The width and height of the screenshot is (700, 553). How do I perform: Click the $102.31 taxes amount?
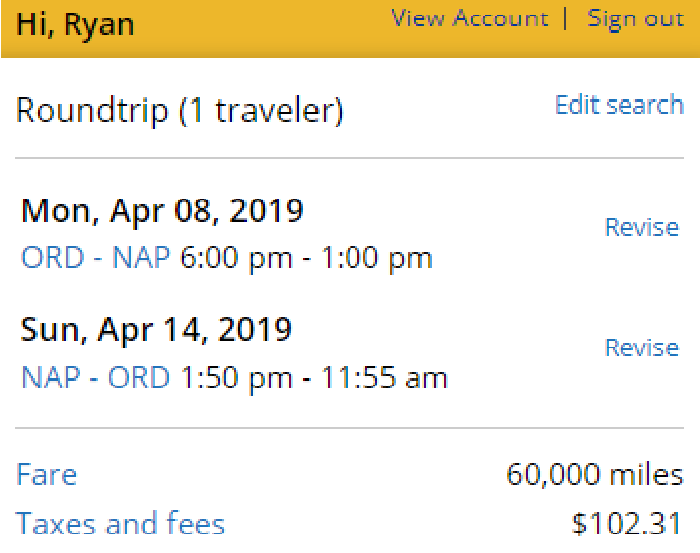click(x=627, y=522)
